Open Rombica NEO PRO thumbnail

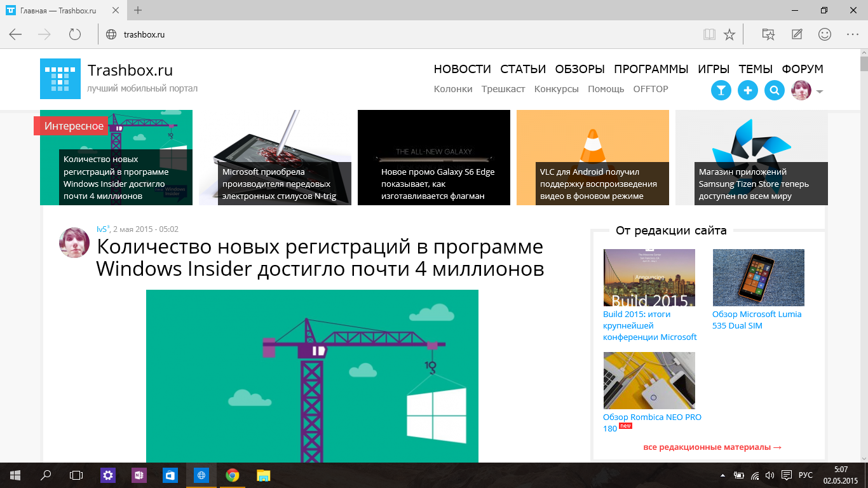[x=649, y=381]
